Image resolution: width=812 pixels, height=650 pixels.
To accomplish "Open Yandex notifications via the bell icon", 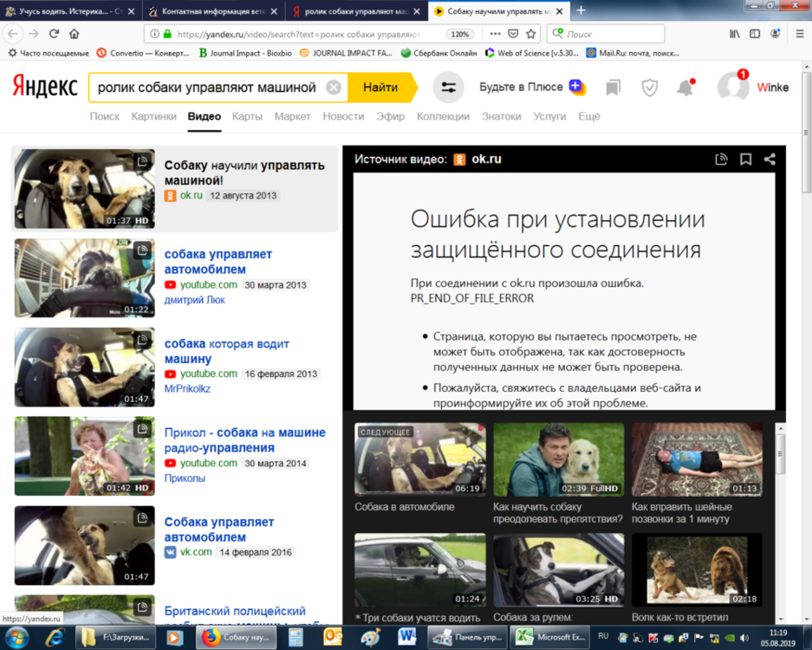I will coord(685,87).
